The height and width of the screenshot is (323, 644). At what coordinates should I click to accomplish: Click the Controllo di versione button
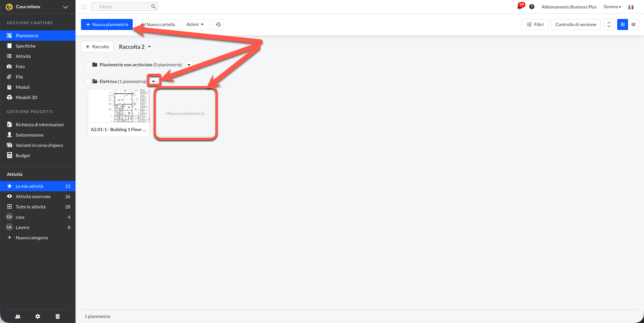point(576,24)
